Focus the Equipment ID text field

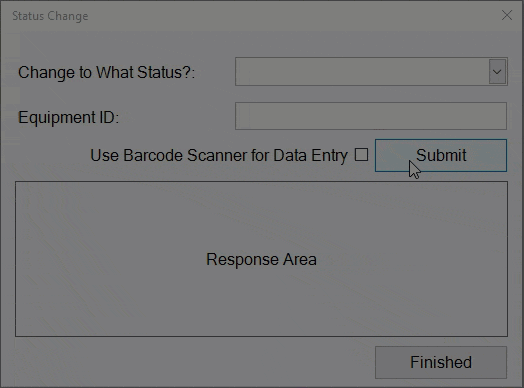pos(371,116)
